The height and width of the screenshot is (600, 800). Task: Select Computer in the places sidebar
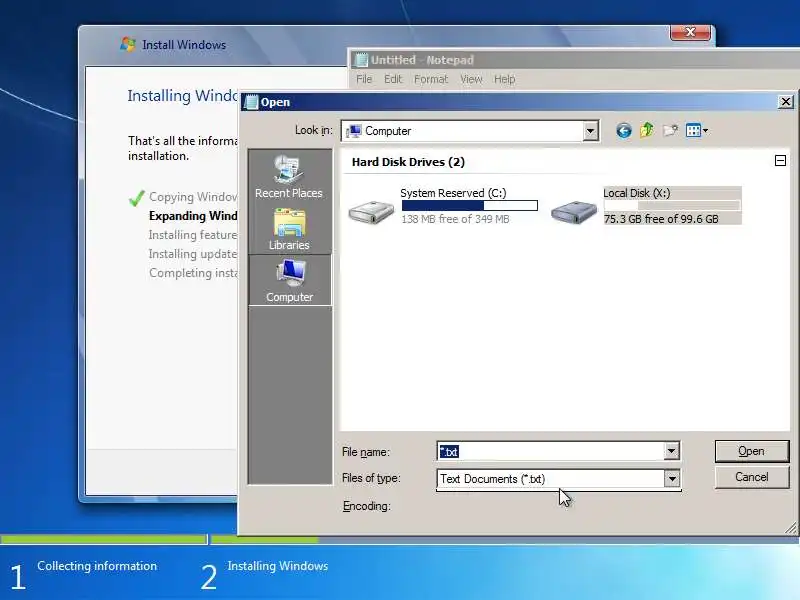tap(289, 280)
